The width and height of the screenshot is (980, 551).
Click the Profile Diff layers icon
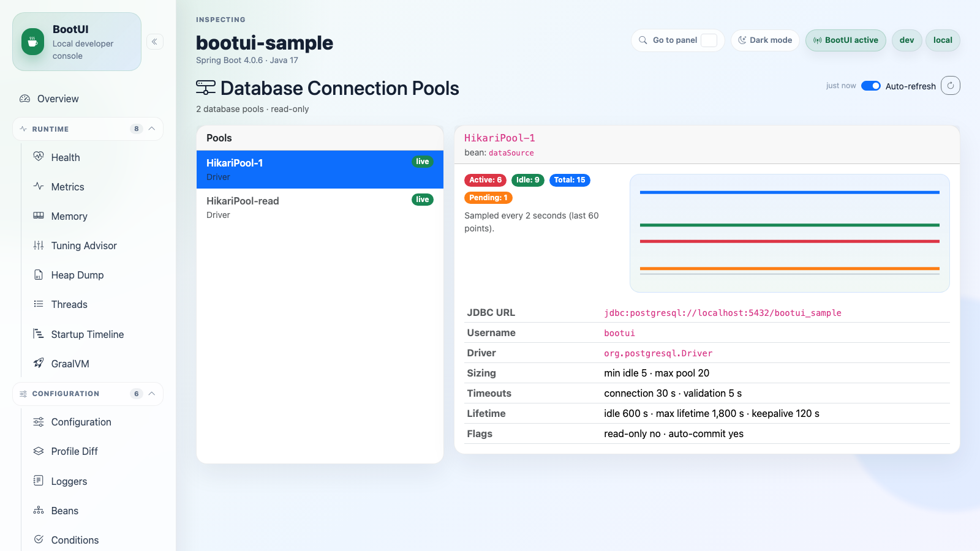pyautogui.click(x=39, y=451)
